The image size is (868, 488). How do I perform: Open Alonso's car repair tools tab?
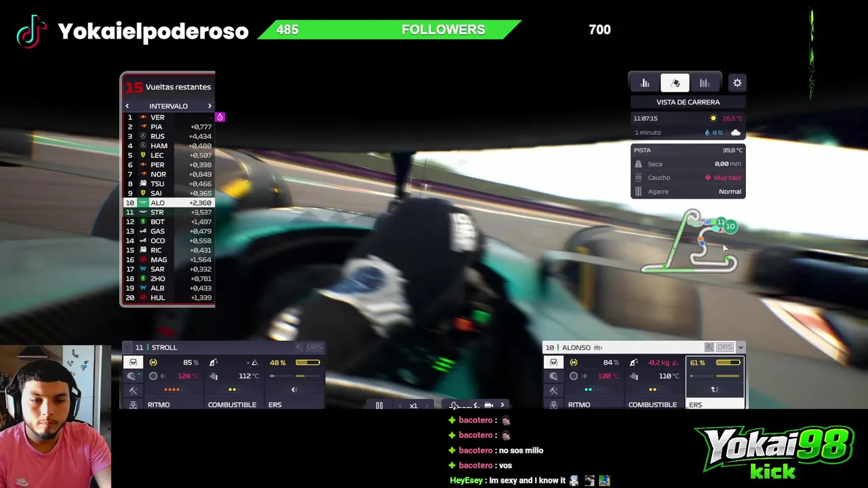(553, 390)
